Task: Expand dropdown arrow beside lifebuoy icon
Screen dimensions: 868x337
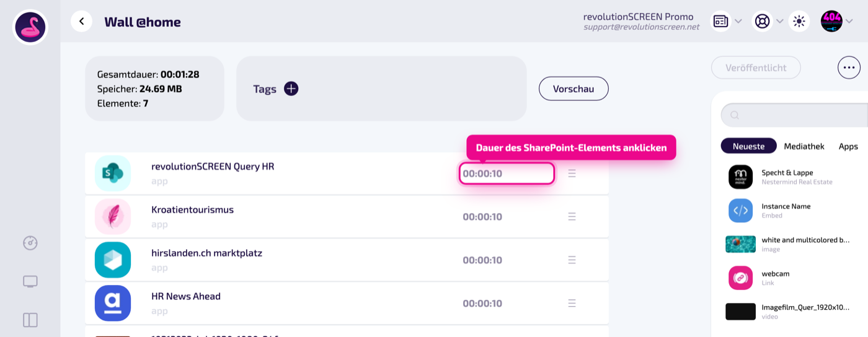Action: point(779,22)
